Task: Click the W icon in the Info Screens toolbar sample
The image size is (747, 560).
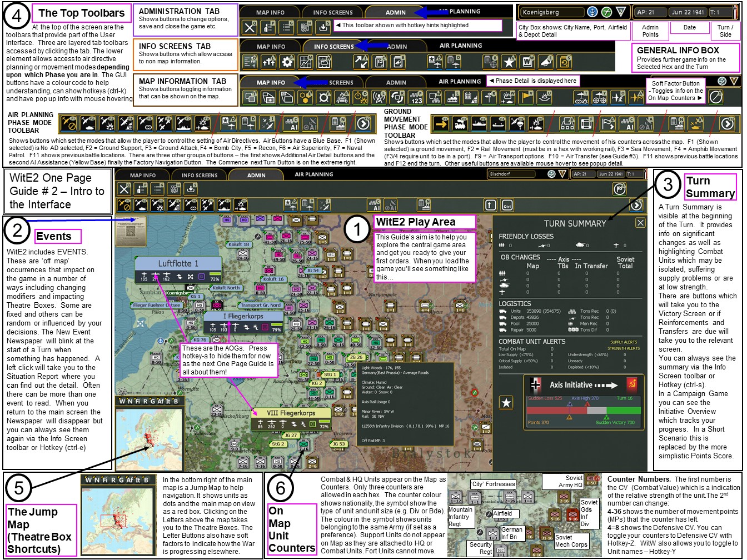Action: pos(527,62)
